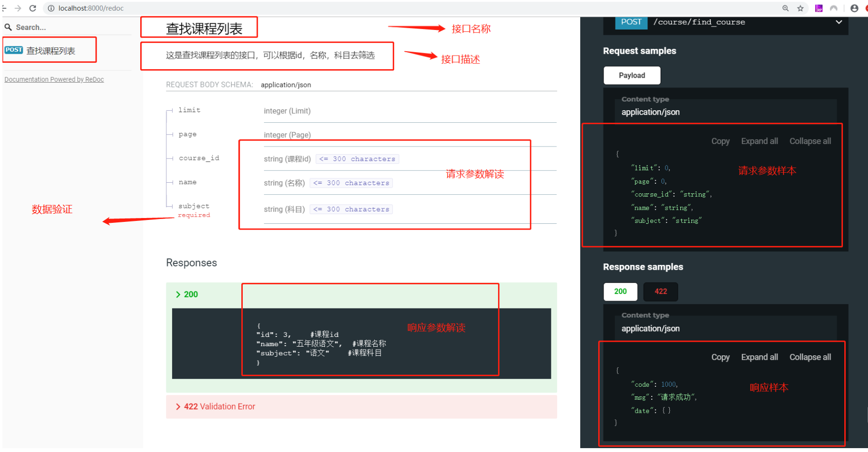Screen dimensions: 868x452
Task: Collapse all in the response sample
Action: click(x=810, y=357)
